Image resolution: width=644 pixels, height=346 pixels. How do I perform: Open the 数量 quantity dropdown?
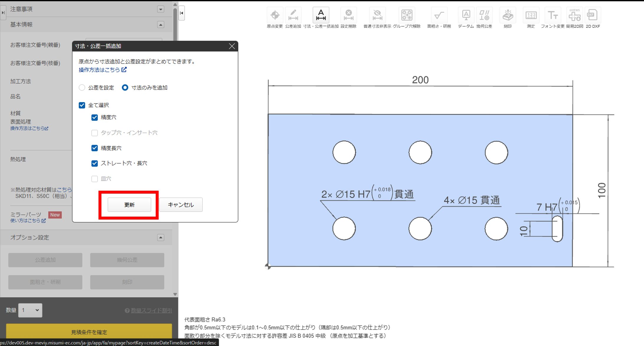pyautogui.click(x=30, y=310)
